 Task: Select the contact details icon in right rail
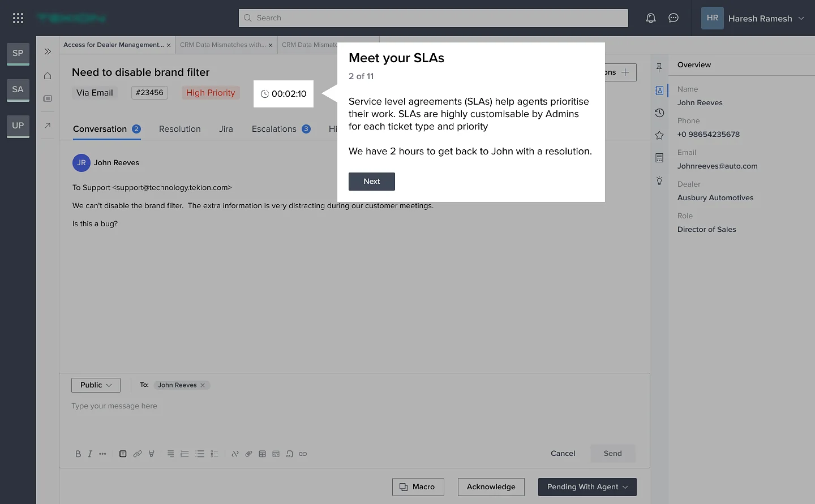point(659,91)
